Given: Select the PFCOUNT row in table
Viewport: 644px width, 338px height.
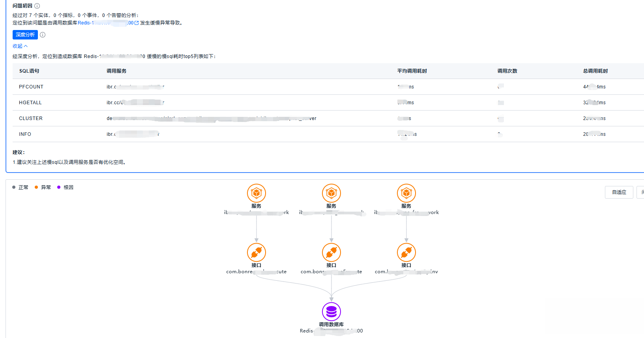Looking at the screenshot, I should click(31, 87).
